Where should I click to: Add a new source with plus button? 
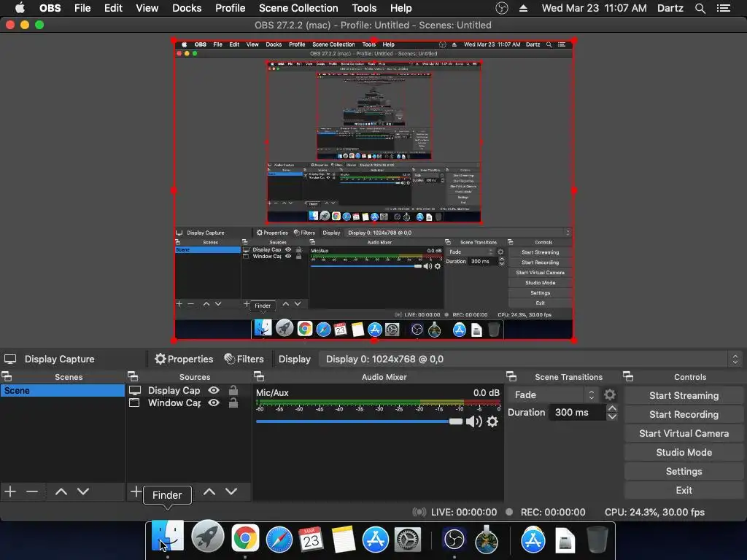coord(135,491)
